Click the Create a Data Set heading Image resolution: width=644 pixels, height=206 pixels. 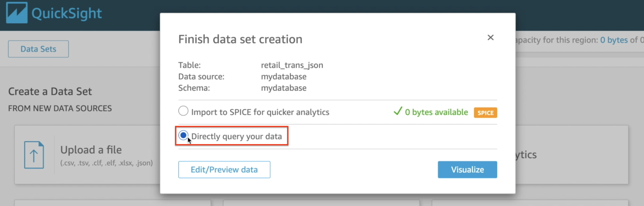50,91
